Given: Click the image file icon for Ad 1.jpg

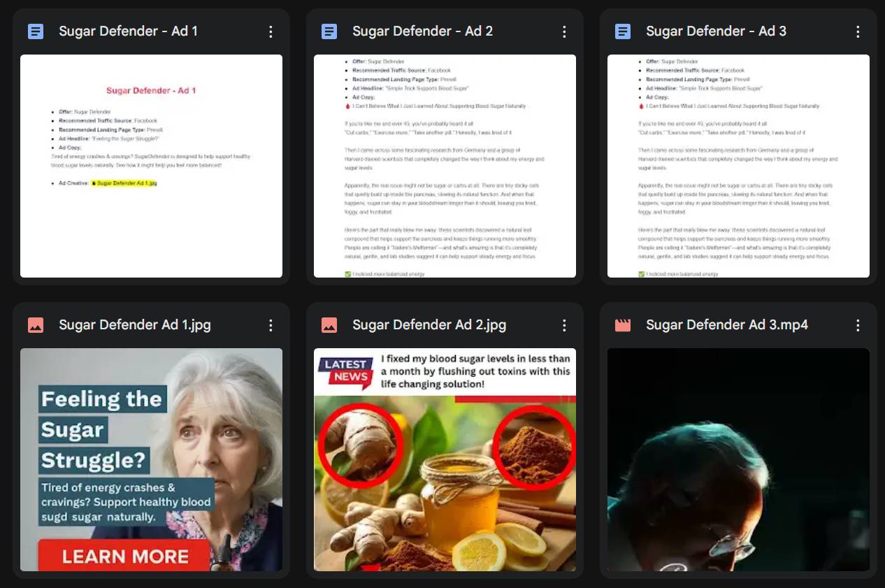Looking at the screenshot, I should pos(36,325).
